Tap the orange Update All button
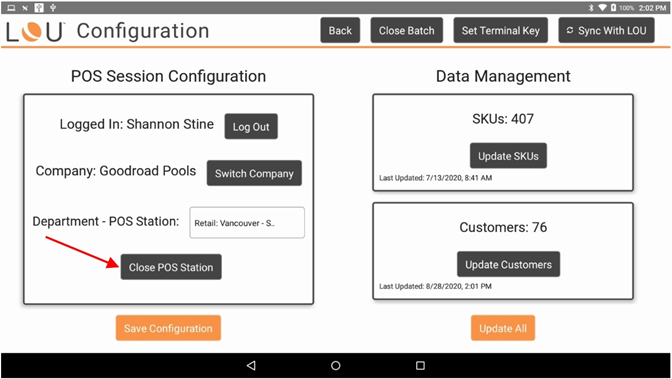Image resolution: width=672 pixels, height=379 pixels. (x=503, y=328)
